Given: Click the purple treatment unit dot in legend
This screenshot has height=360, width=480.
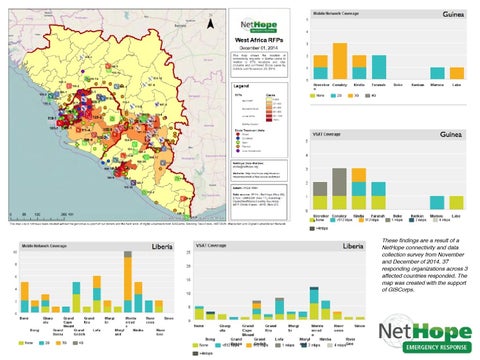Looking at the screenshot, I should tap(238, 151).
